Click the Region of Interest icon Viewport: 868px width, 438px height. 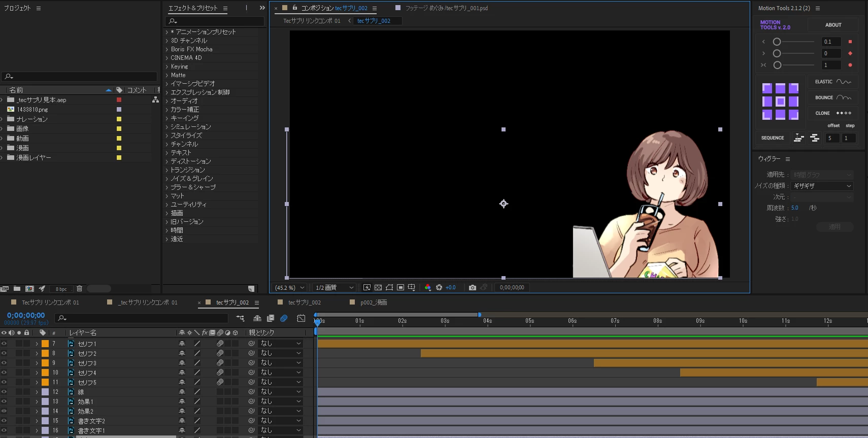[x=400, y=287]
